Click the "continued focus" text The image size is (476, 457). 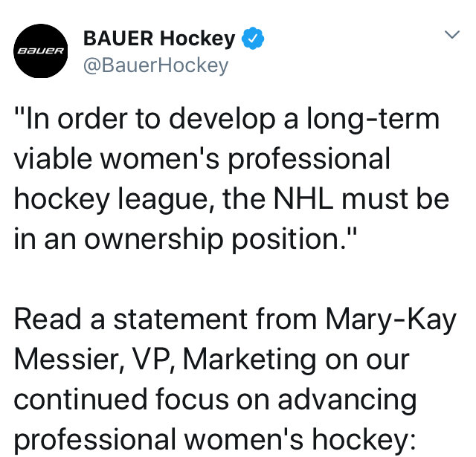tap(121, 399)
